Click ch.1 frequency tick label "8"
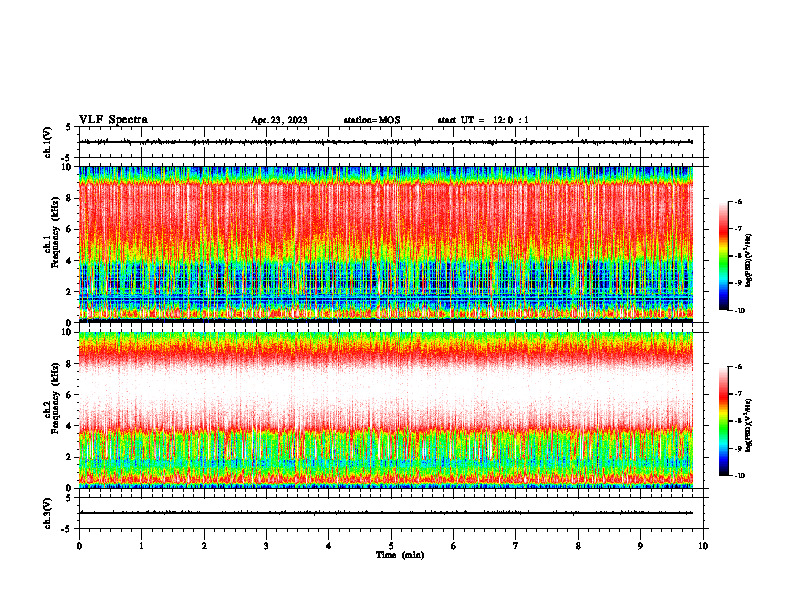 pyautogui.click(x=69, y=198)
